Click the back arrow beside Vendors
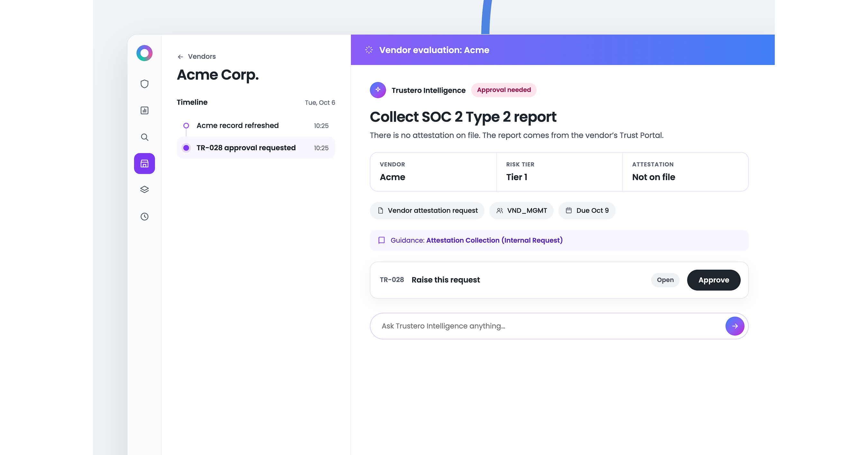Viewport: 868px width, 455px height. [180, 57]
